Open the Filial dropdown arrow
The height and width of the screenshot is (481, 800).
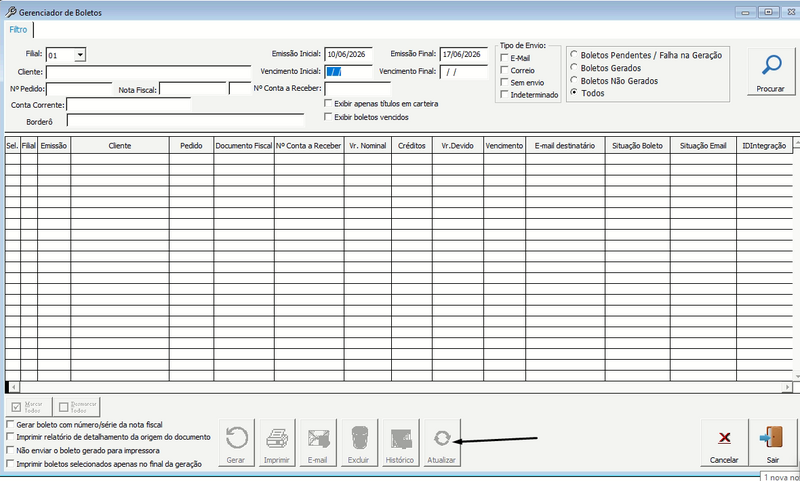pos(80,55)
